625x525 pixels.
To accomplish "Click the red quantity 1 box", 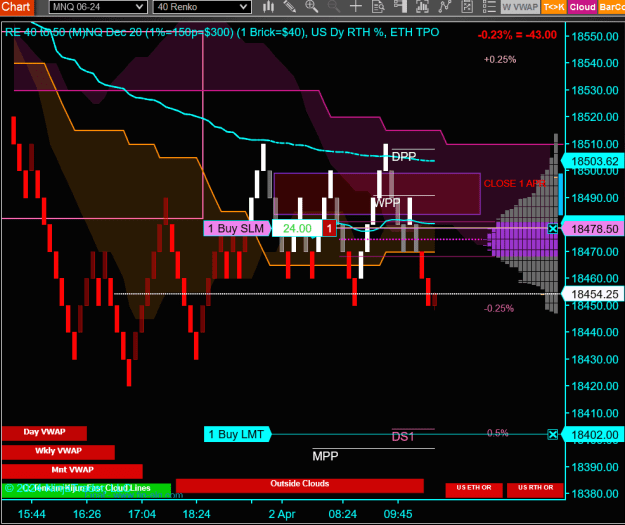I will (x=329, y=228).
